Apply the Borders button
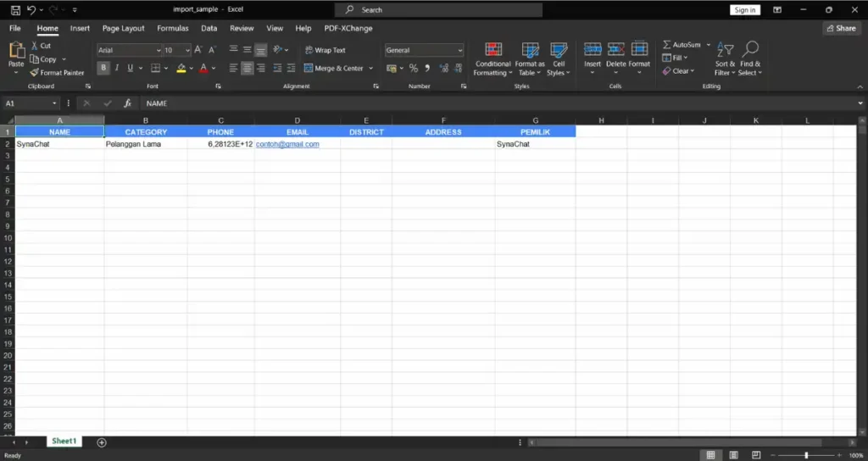This screenshot has height=461, width=868. tap(156, 68)
